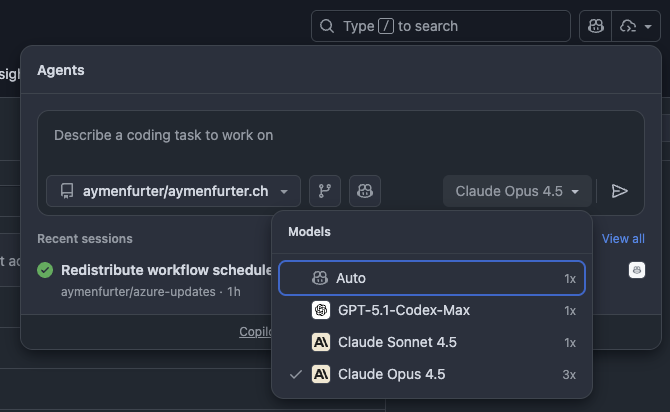Choose GPT-5.1-Codex-Max from the Models list
Viewport: 670px width, 412px height.
[x=432, y=310]
